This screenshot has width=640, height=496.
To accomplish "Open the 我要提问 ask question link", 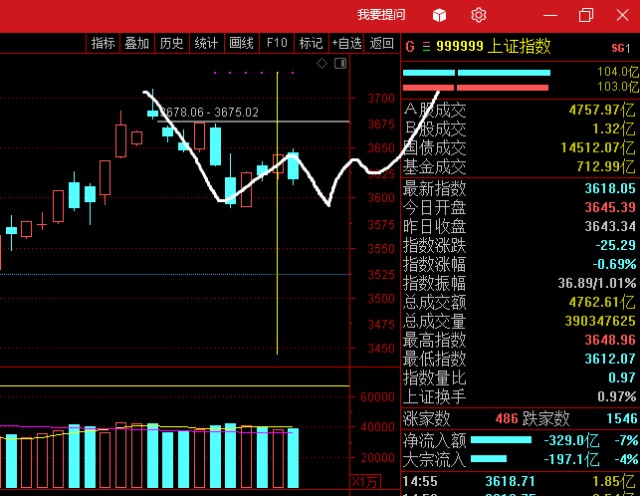I will 381,15.
